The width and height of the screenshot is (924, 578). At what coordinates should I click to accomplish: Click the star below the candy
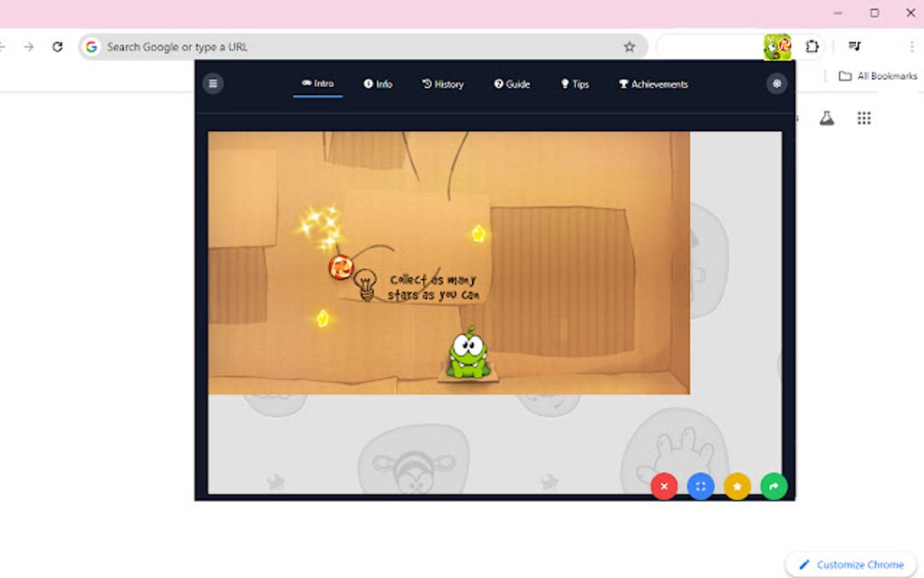click(x=322, y=318)
